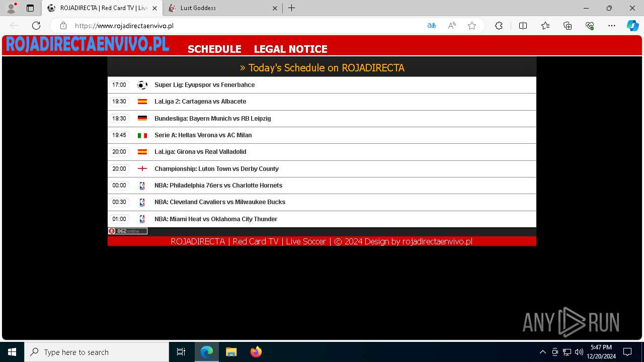This screenshot has width=644, height=362.
Task: Click the taskbar search box
Action: [97, 352]
